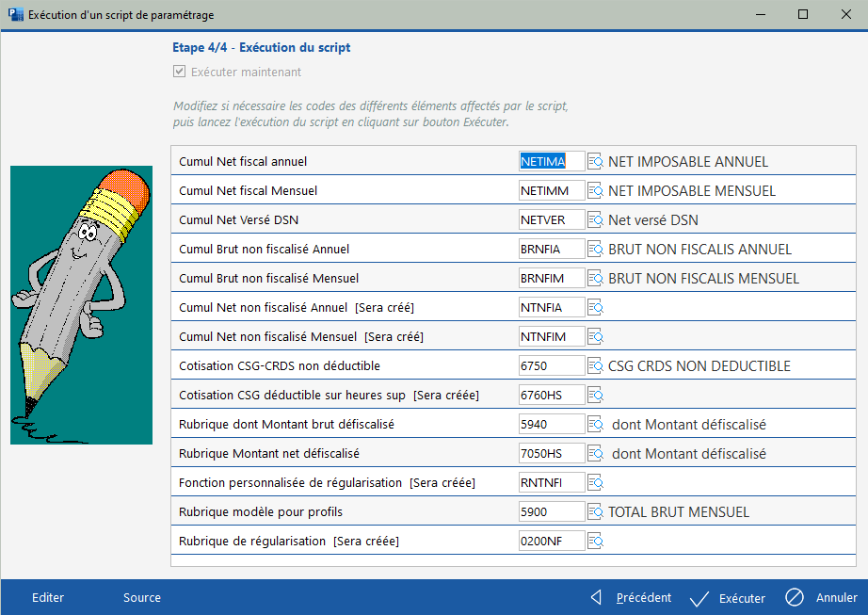The width and height of the screenshot is (868, 615).
Task: Click the 'Net versé DSN' description
Action: click(653, 220)
